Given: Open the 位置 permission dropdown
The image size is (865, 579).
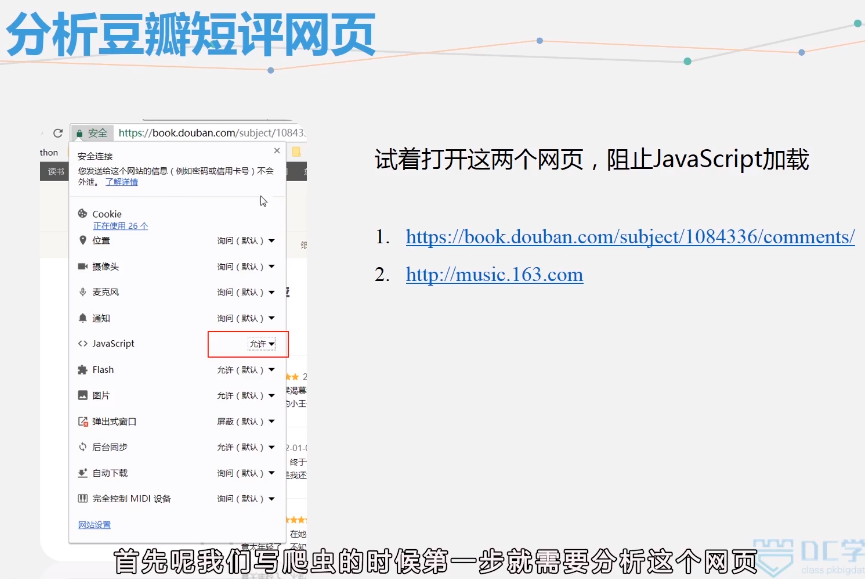Looking at the screenshot, I should click(x=245, y=240).
